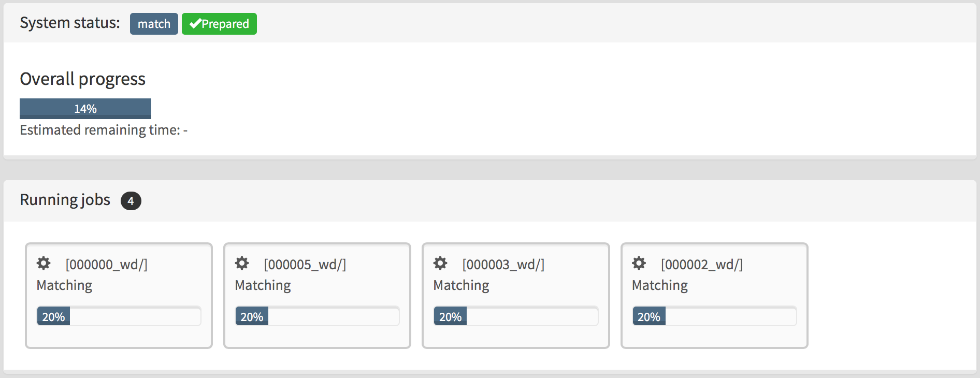Click the Overall progress heading
Image resolution: width=980 pixels, height=378 pixels.
click(x=83, y=79)
